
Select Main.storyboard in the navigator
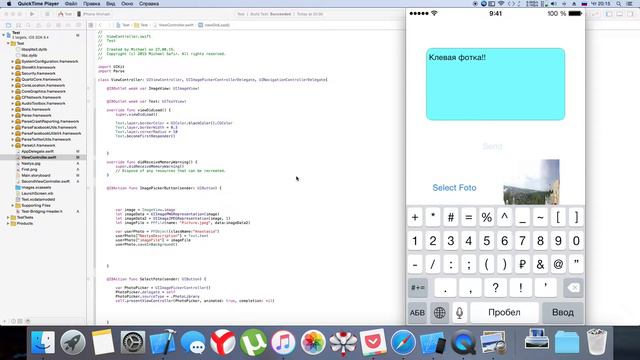click(x=36, y=175)
